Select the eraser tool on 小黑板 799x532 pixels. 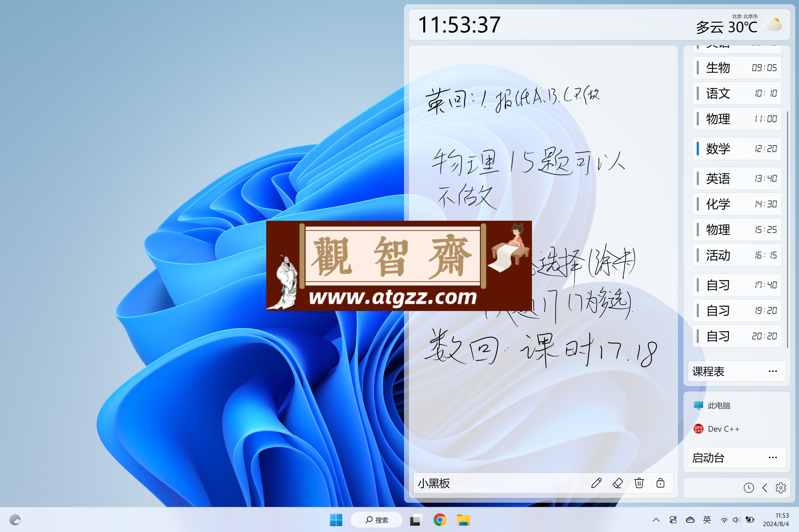[617, 483]
